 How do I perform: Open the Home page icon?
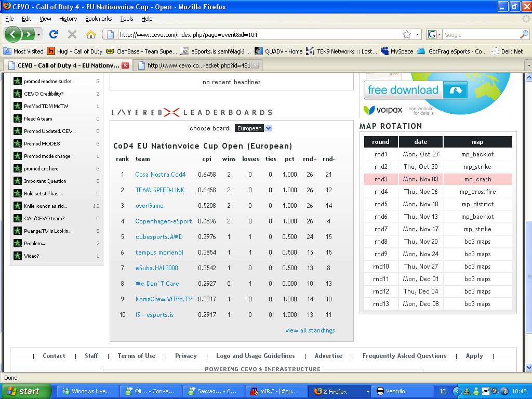(x=90, y=34)
